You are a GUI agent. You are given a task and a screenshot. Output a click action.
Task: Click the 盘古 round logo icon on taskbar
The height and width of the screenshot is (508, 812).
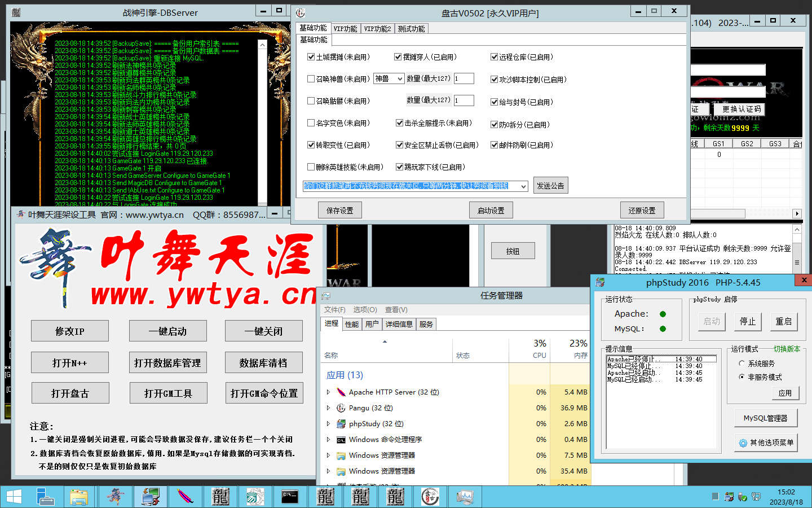[x=430, y=497]
